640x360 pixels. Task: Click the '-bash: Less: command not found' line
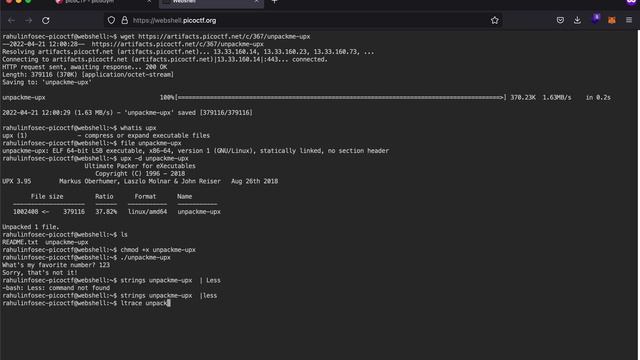[x=56, y=288]
